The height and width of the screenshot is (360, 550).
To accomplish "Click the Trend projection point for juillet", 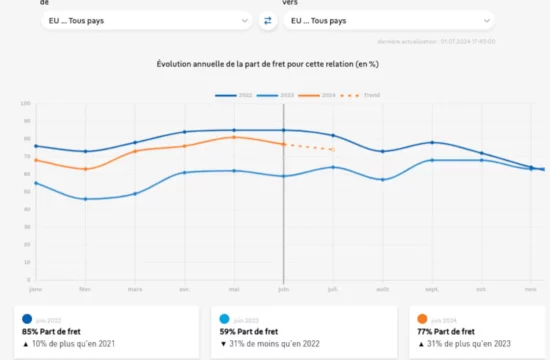I will (x=333, y=150).
